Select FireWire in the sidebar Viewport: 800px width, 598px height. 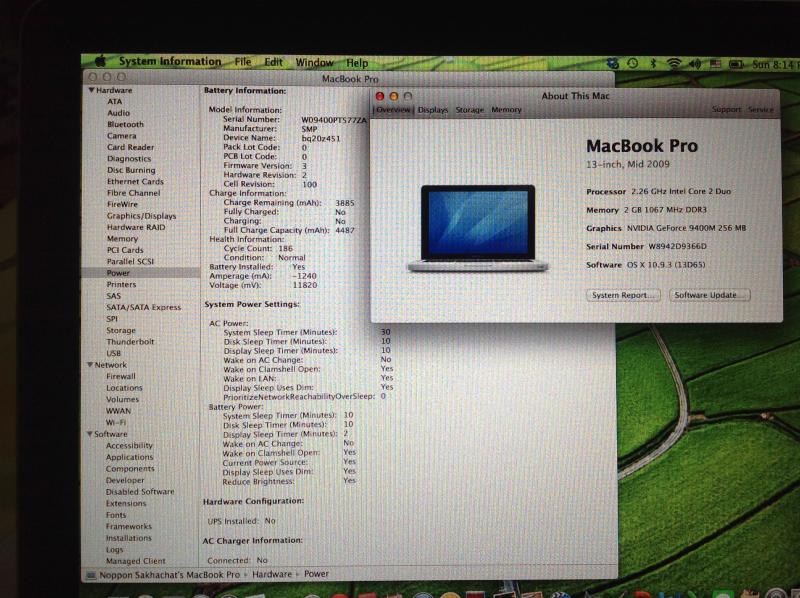(122, 204)
